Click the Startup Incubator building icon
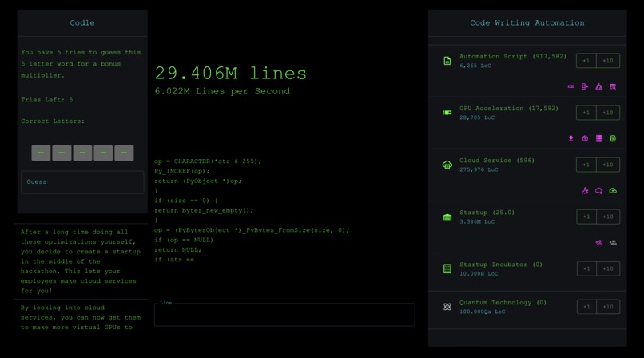Viewport: 644px width, 358px height. pyautogui.click(x=447, y=268)
